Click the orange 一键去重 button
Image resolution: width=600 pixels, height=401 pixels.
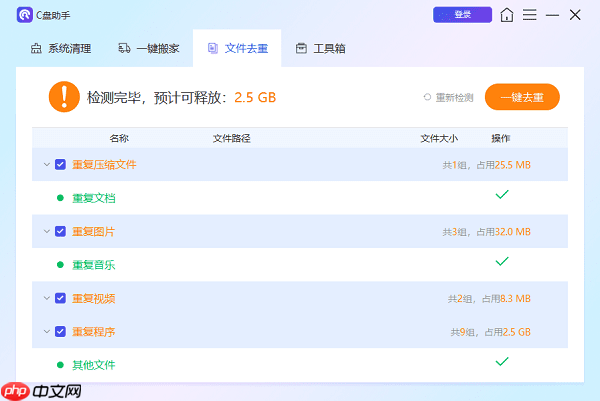tap(522, 97)
